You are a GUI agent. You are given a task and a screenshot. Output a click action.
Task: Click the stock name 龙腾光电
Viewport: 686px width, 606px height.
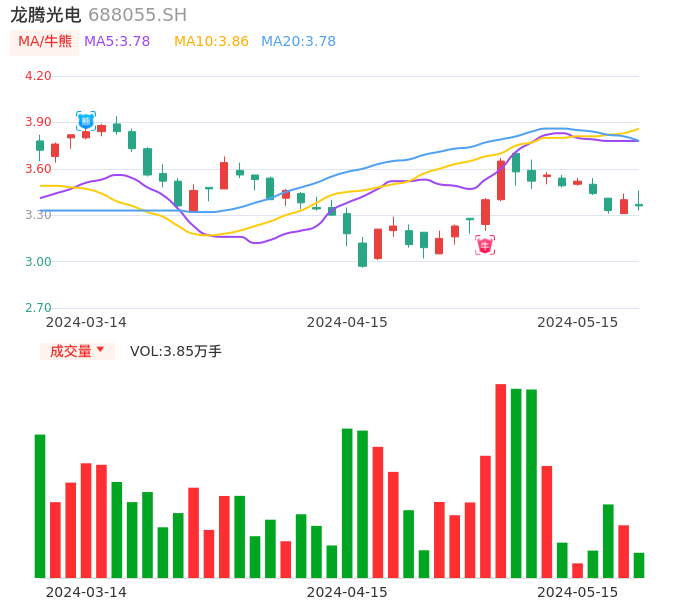(x=46, y=15)
